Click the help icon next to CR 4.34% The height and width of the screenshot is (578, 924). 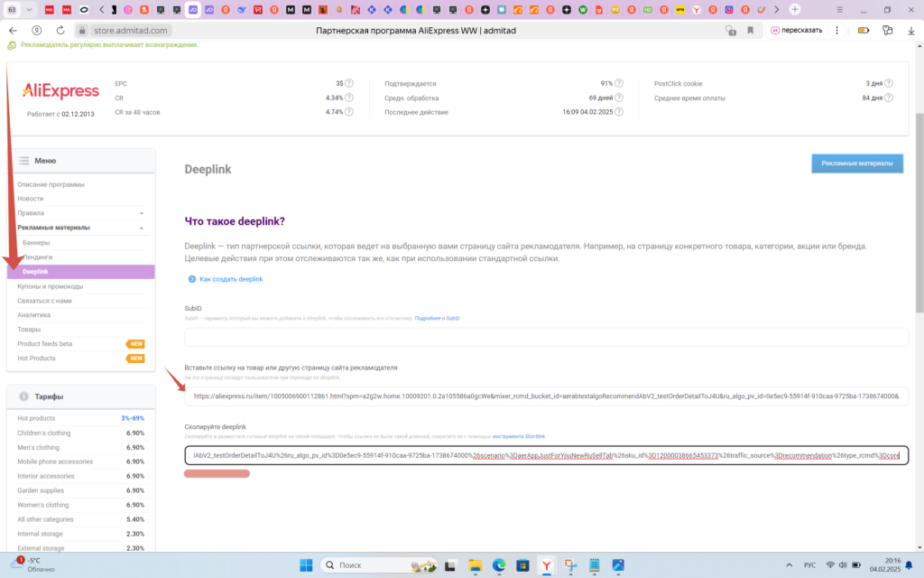[349, 98]
